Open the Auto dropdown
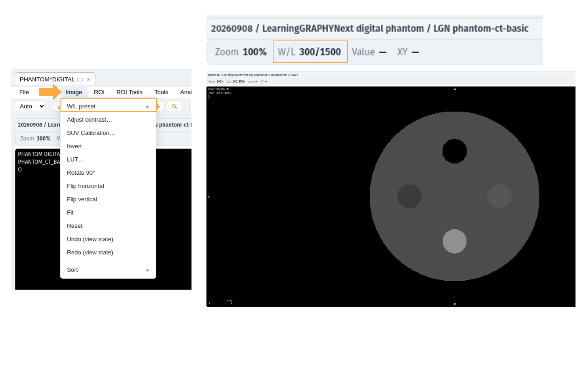The height and width of the screenshot is (366, 588). pyautogui.click(x=30, y=106)
